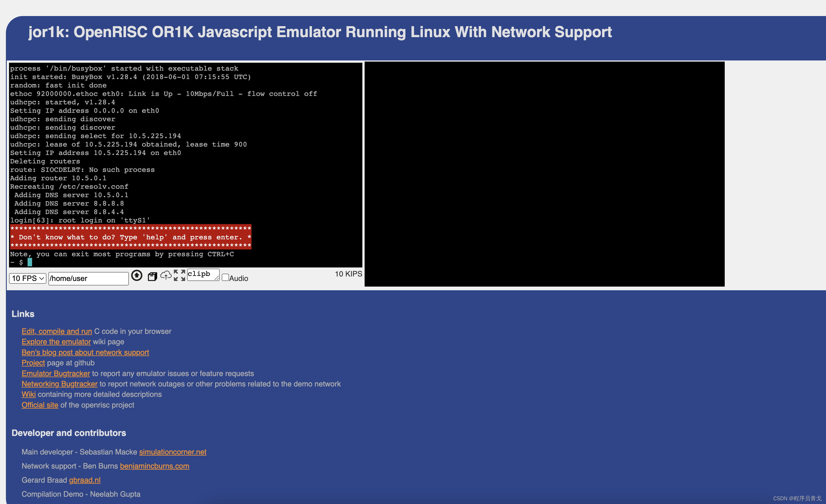Open the Official site of openrisc
Viewport: 826px width, 504px height.
coord(40,405)
